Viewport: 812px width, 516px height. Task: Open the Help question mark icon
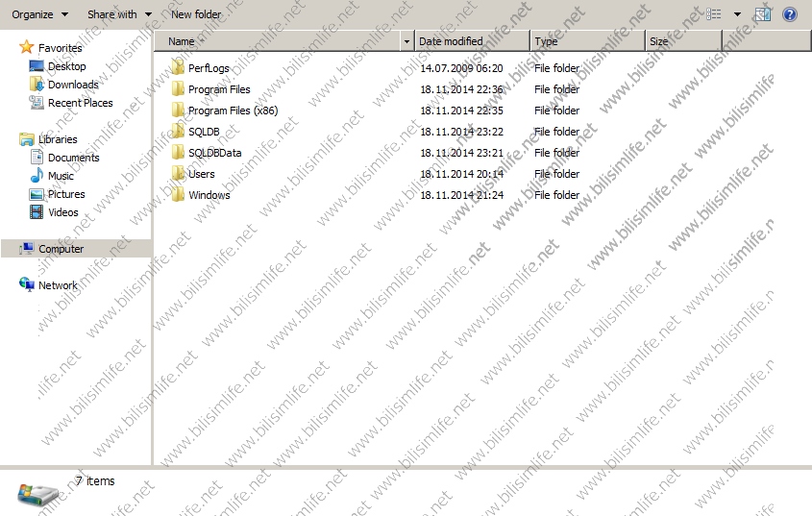tap(790, 14)
